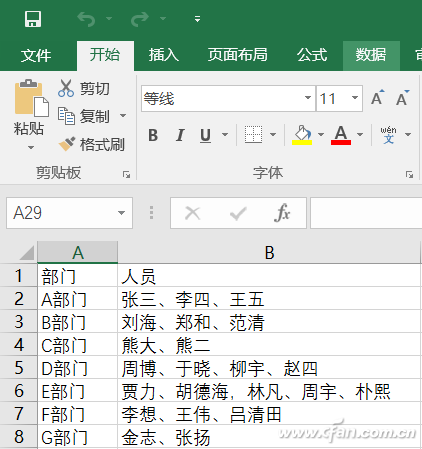This screenshot has height=449, width=422.
Task: Expand the 粘贴 options arrow
Action: click(x=31, y=147)
